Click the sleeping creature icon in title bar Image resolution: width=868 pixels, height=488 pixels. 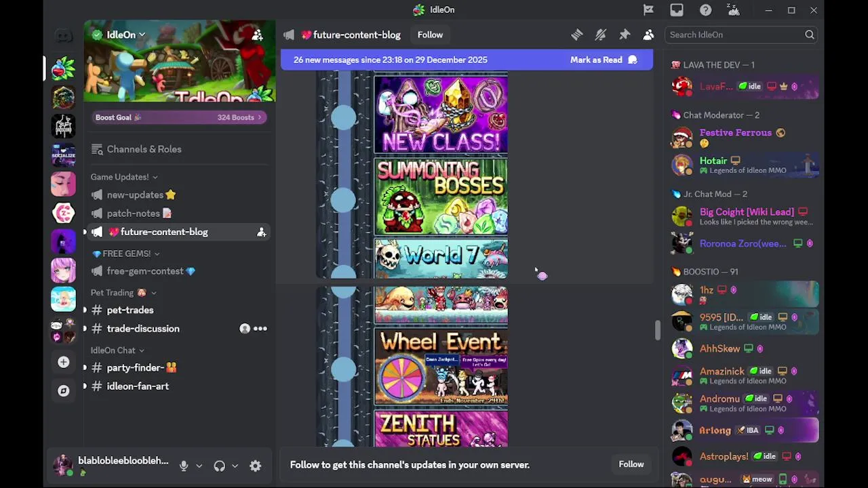[x=733, y=10]
